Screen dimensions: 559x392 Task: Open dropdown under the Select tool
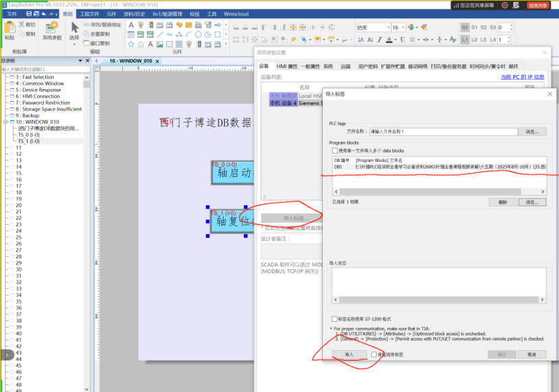[x=74, y=45]
